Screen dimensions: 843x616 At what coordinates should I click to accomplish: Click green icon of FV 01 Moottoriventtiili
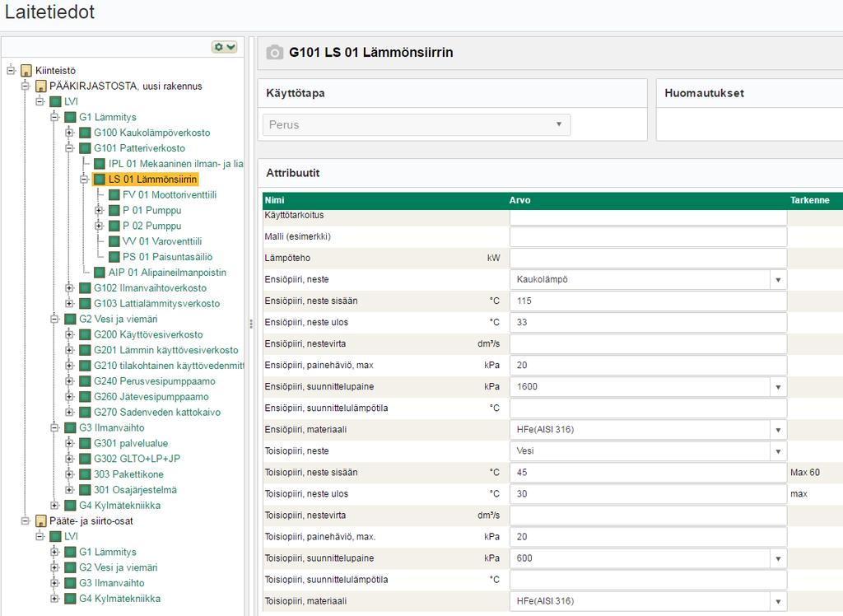[x=114, y=194]
